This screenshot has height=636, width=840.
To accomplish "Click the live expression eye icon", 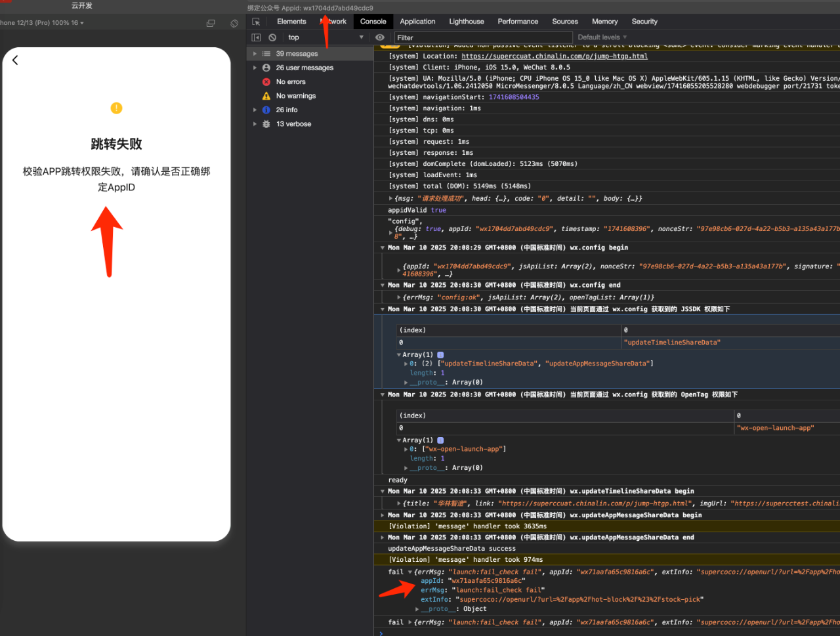I will point(380,37).
